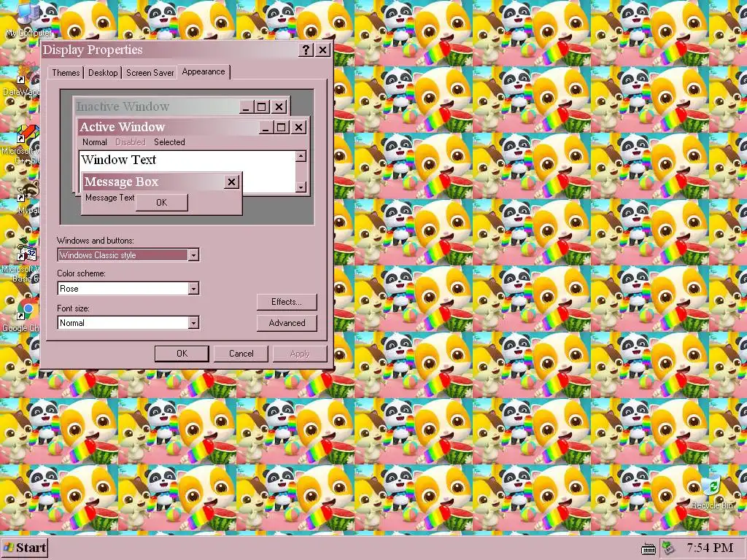The height and width of the screenshot is (560, 747).
Task: Click Normal in the preview menu
Action: tap(94, 142)
